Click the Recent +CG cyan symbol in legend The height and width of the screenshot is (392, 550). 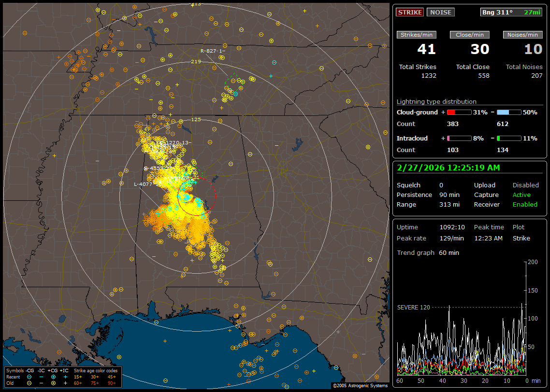click(53, 377)
